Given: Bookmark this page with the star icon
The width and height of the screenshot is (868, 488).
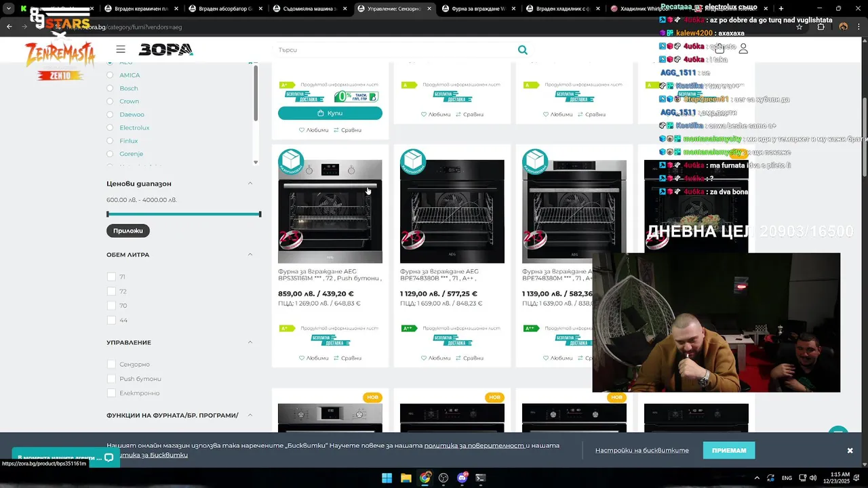Looking at the screenshot, I should tap(800, 27).
